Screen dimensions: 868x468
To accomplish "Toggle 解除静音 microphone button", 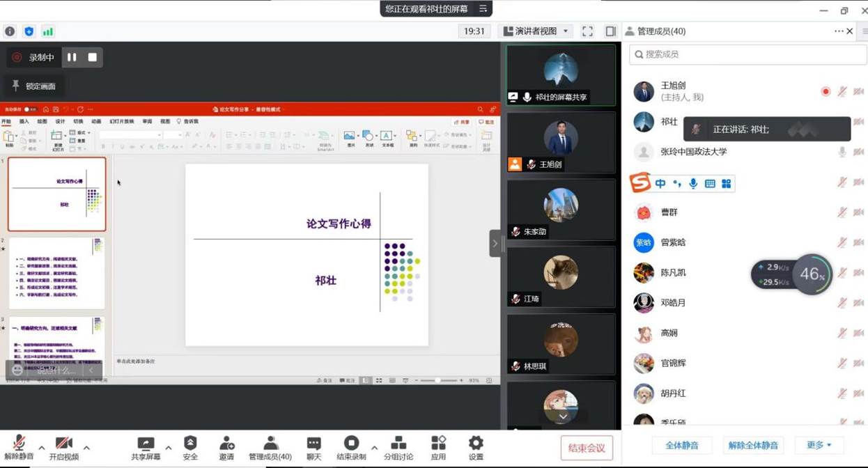I will (x=19, y=447).
